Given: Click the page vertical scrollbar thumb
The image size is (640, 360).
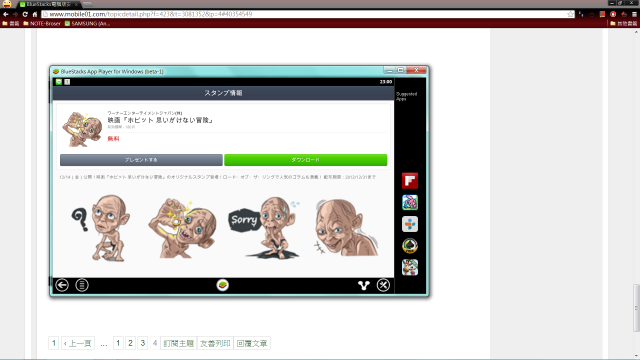Looking at the screenshot, I should point(636,308).
